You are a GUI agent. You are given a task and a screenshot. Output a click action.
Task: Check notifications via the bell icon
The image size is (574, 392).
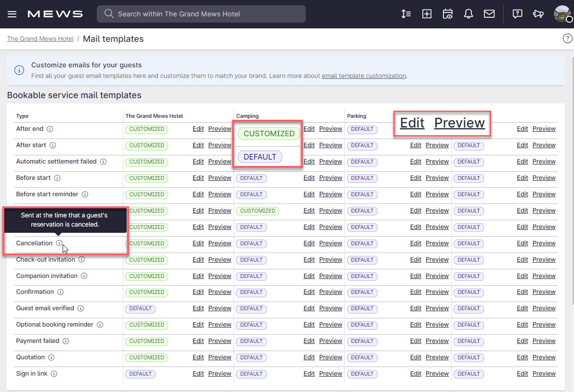468,14
